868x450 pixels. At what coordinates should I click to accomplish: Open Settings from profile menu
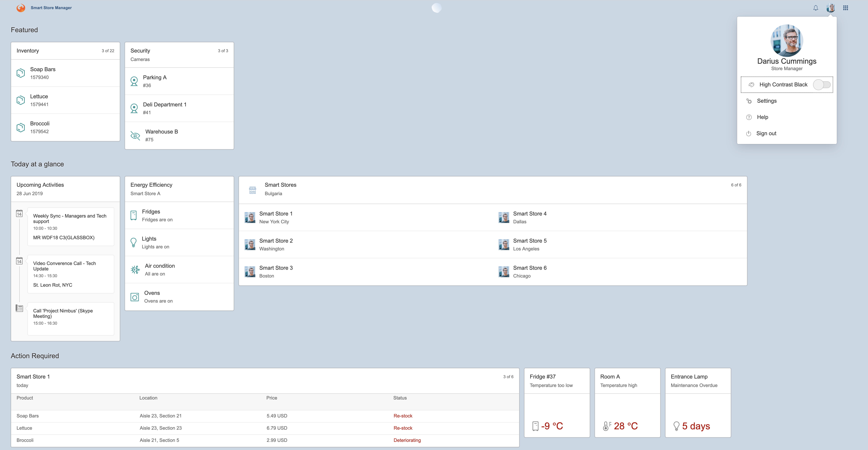pyautogui.click(x=767, y=101)
